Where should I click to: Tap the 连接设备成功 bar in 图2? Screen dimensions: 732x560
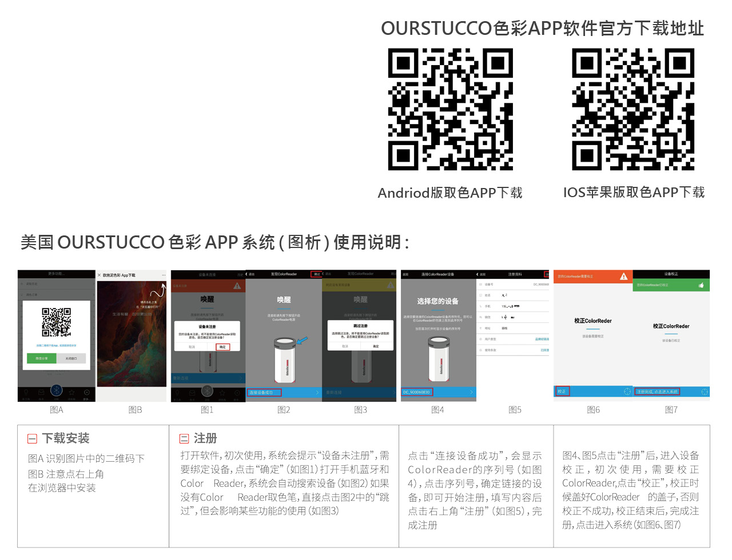pos(284,393)
